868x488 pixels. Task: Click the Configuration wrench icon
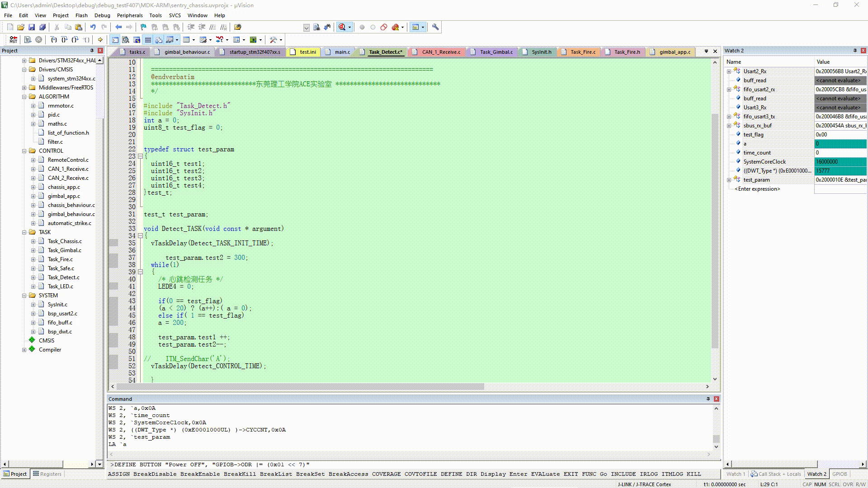click(x=435, y=27)
